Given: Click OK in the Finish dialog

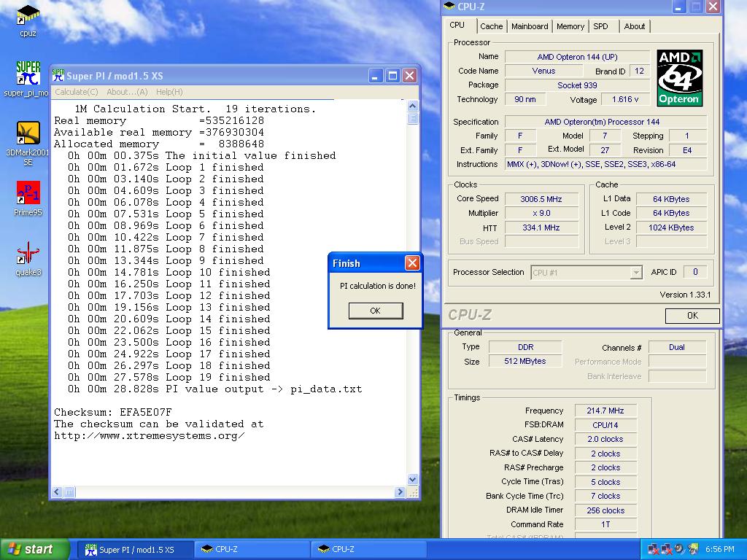Looking at the screenshot, I should click(x=376, y=311).
